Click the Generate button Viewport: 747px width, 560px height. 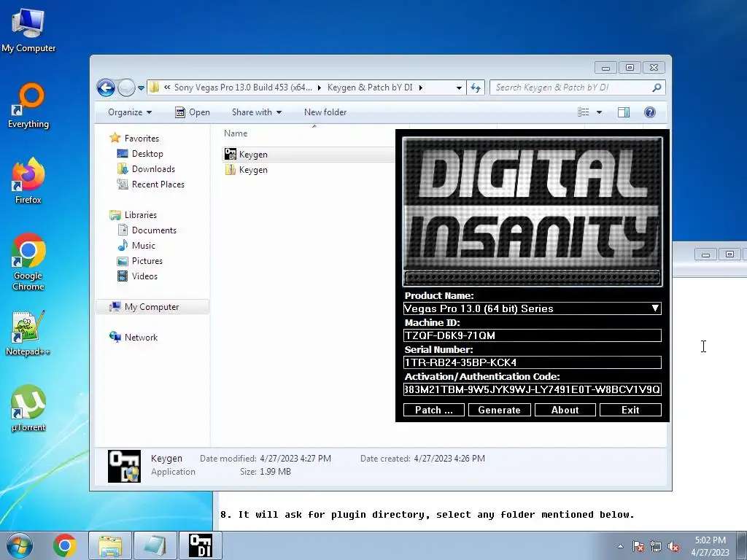499,410
